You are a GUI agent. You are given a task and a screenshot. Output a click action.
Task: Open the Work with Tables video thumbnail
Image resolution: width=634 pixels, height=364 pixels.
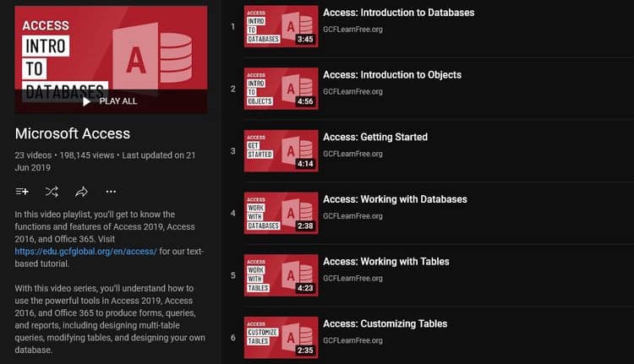(281, 275)
